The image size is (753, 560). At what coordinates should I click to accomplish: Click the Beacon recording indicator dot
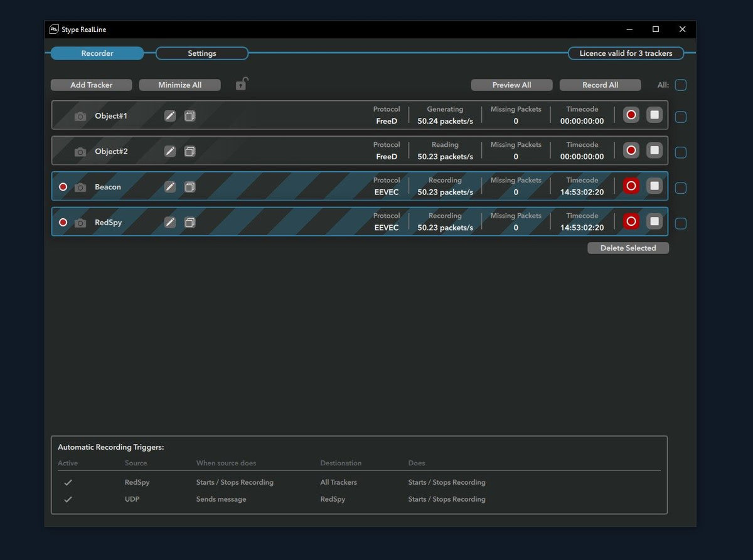pos(63,187)
